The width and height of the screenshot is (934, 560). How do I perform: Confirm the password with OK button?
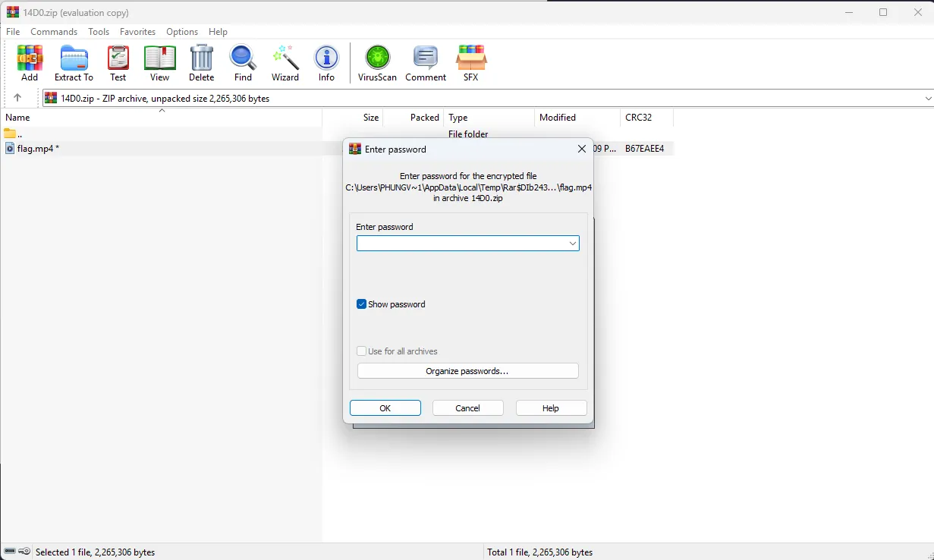pyautogui.click(x=385, y=408)
